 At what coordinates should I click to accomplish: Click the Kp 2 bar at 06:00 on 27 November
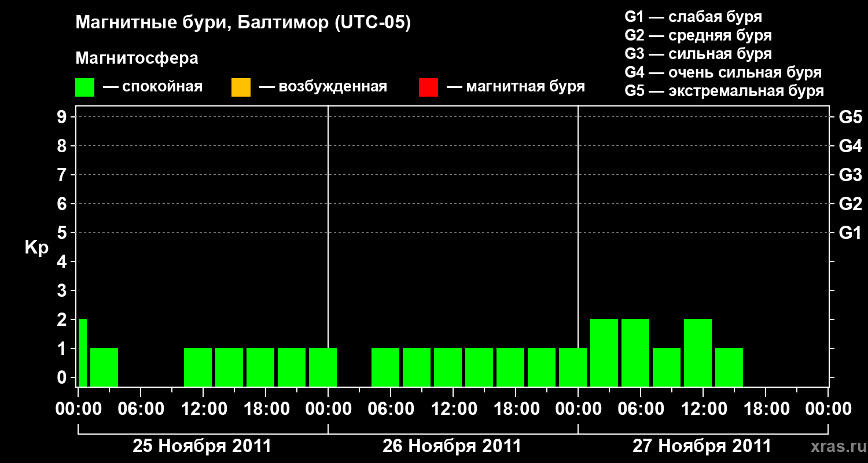pos(635,352)
